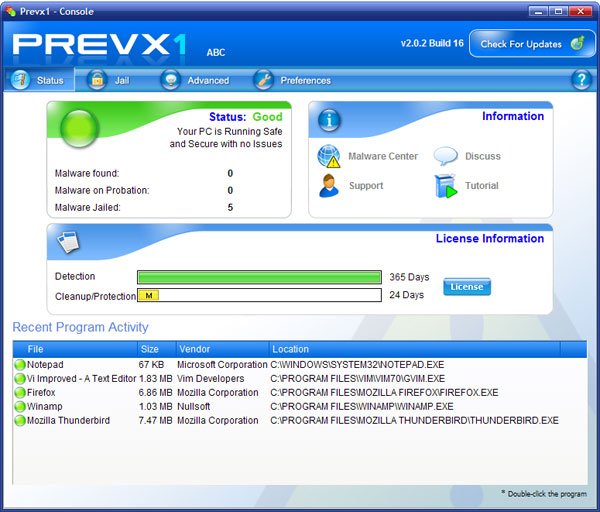Click the Malware found label

(87, 173)
